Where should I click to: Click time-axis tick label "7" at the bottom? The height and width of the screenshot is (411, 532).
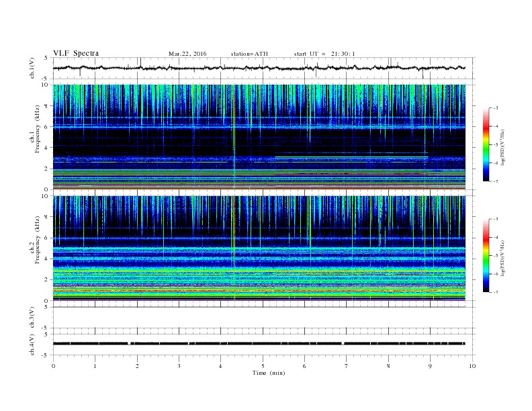coord(347,366)
